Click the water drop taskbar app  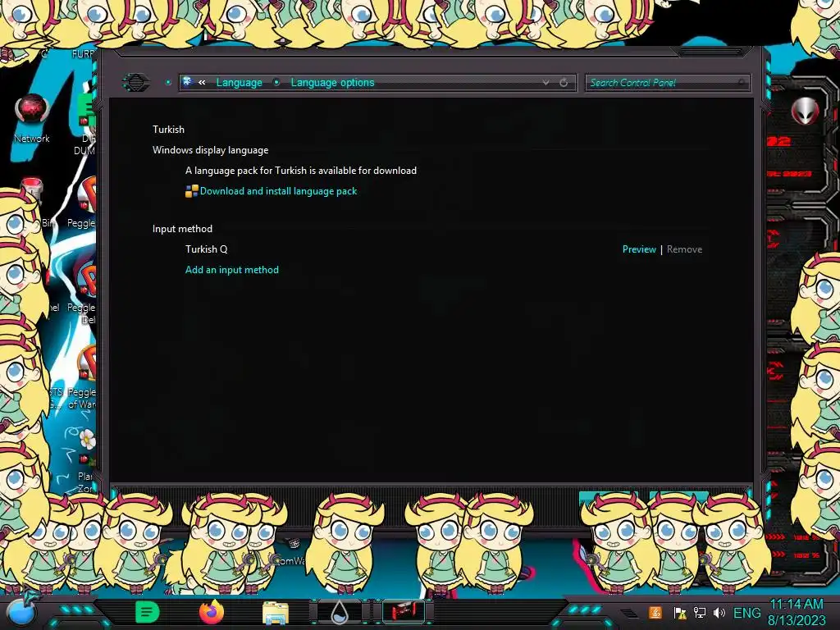(339, 612)
